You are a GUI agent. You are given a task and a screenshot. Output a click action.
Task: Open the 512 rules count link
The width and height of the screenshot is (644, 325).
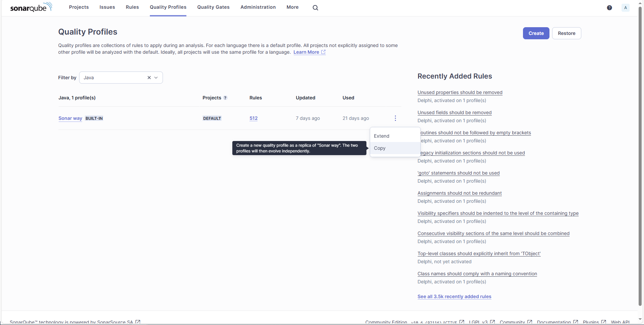253,118
